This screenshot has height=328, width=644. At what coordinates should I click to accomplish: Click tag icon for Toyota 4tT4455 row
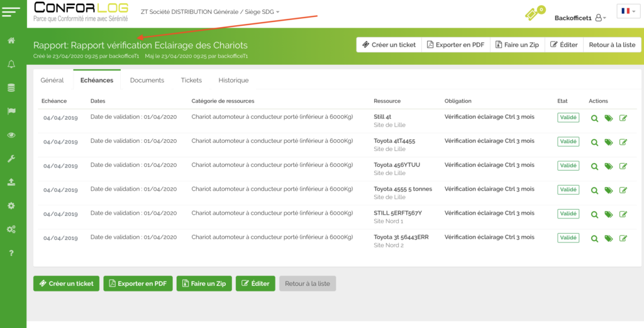tap(609, 142)
